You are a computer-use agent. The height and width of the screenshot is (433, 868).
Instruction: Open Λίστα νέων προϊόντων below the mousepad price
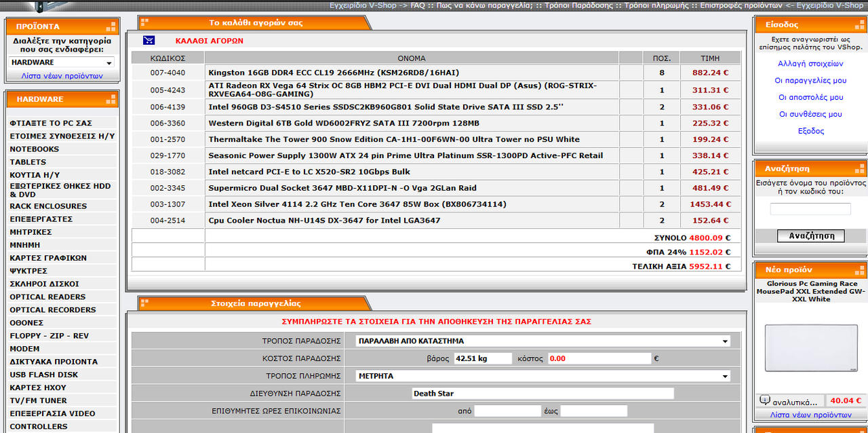point(811,415)
